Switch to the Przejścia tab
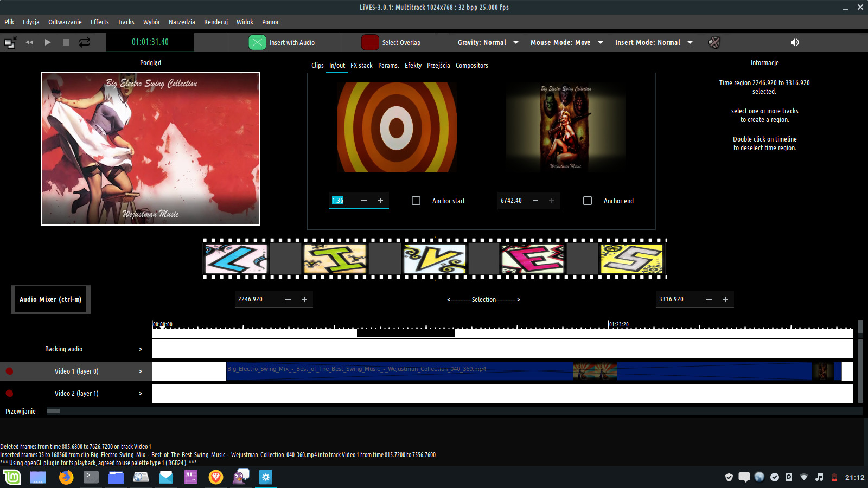 click(x=438, y=66)
